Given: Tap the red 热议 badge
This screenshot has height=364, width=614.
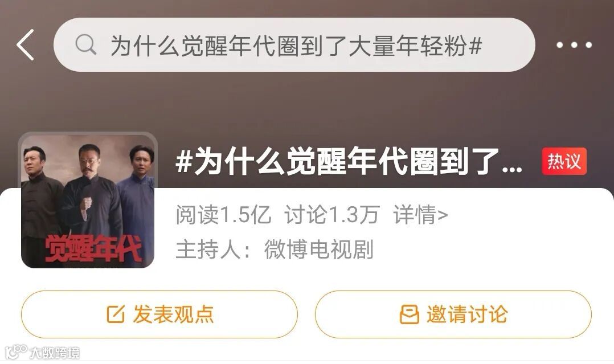Looking at the screenshot, I should (564, 161).
